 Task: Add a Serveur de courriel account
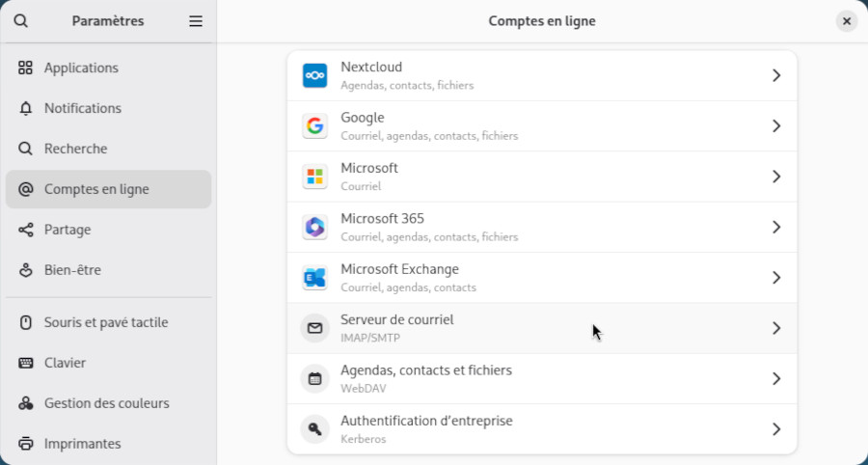[542, 328]
